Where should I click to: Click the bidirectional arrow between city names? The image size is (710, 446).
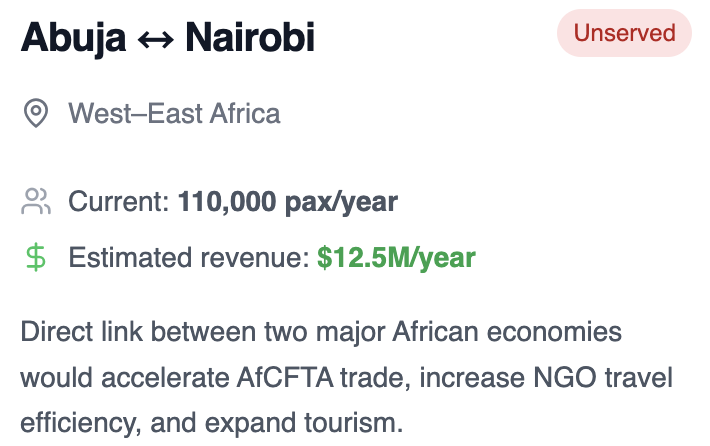(155, 40)
